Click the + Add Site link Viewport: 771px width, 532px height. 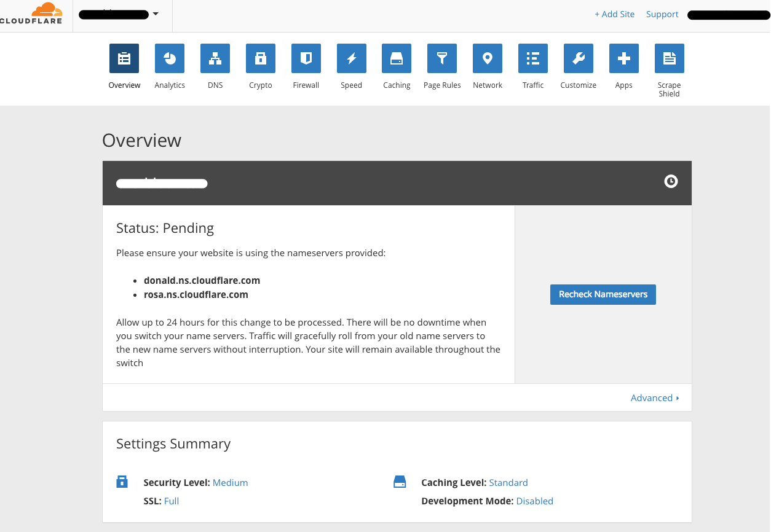click(x=614, y=14)
